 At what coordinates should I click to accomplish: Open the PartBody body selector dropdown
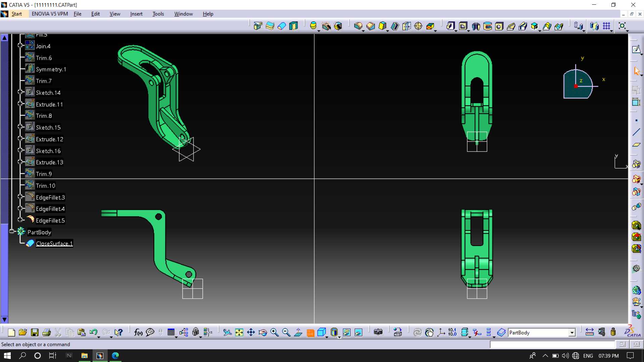click(x=572, y=333)
